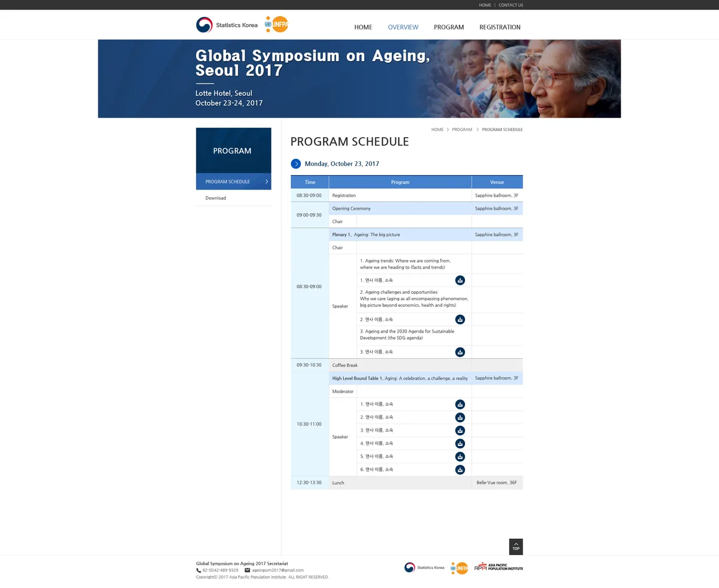The width and height of the screenshot is (719, 588).
Task: Click the Time column header
Action: coord(310,182)
